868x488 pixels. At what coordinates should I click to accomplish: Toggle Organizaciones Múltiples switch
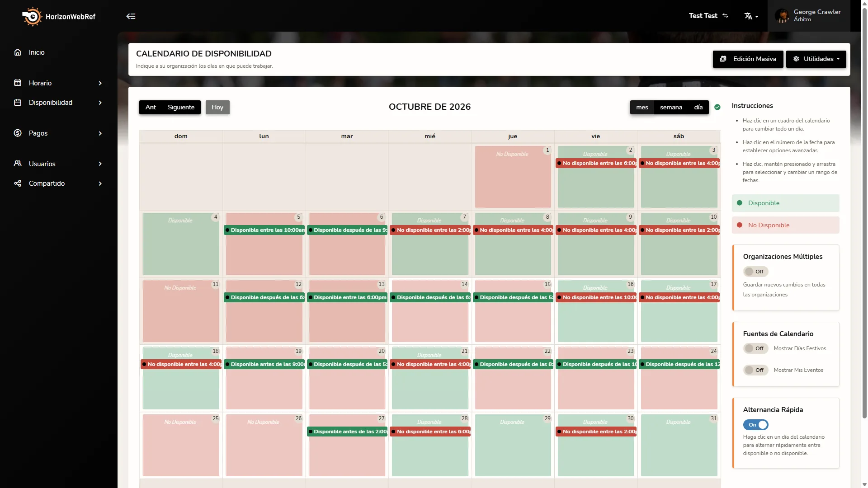point(755,272)
